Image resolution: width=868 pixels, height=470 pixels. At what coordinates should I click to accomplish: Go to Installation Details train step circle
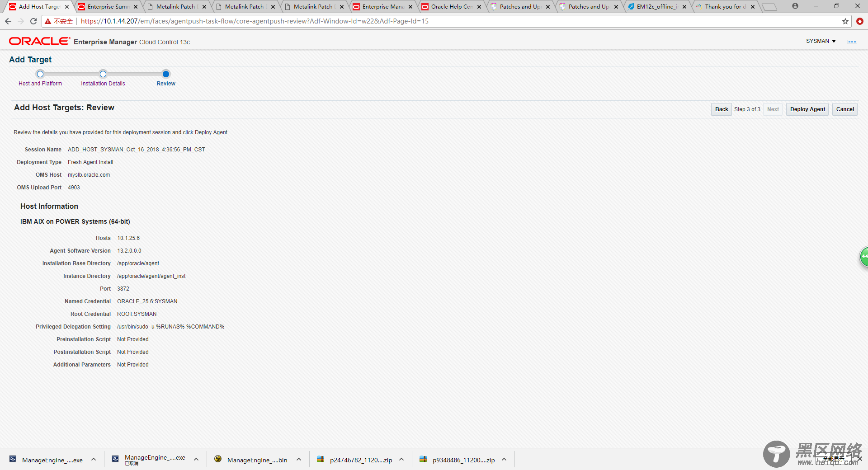coord(103,74)
